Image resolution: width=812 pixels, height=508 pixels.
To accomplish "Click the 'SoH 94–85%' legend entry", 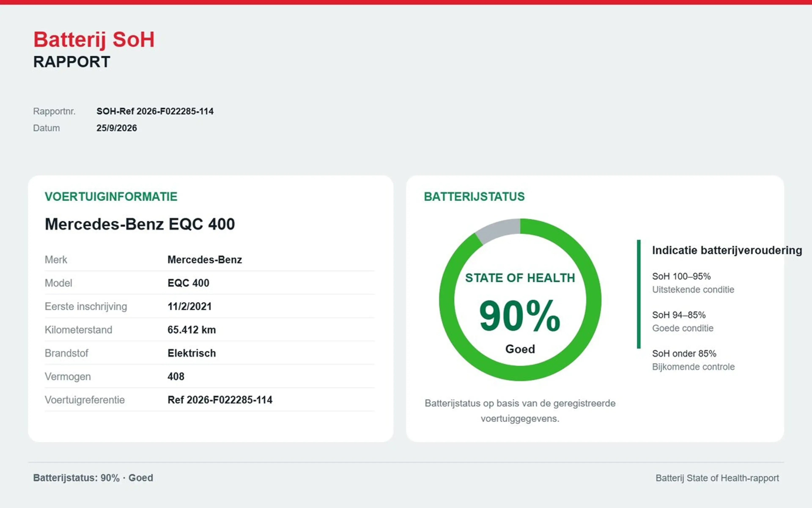I will pyautogui.click(x=679, y=315).
